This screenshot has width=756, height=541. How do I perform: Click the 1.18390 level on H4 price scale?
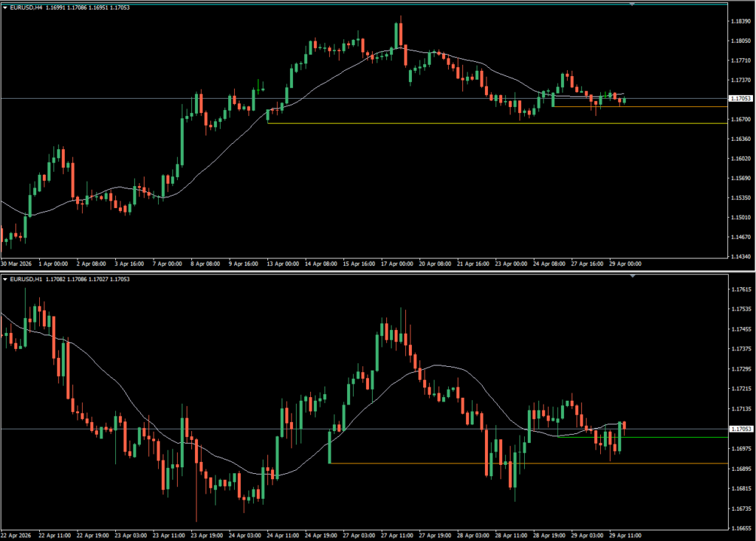click(x=740, y=21)
